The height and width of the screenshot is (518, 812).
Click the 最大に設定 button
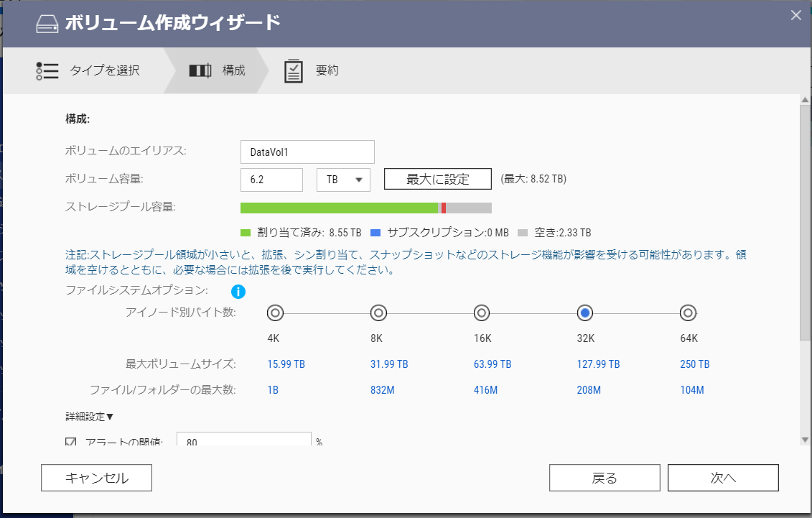coord(437,179)
